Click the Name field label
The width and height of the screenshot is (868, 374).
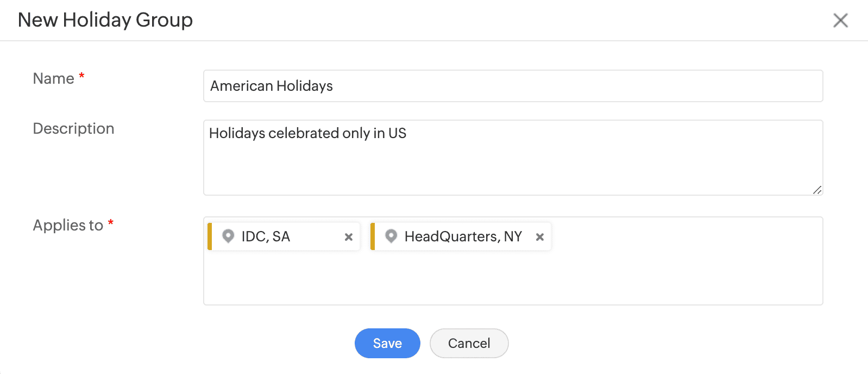pos(53,79)
